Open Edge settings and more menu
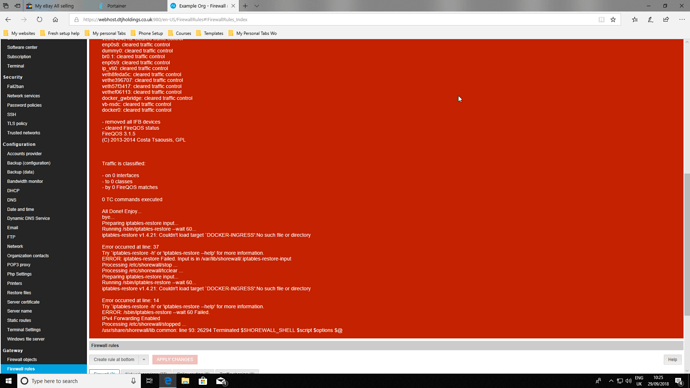 click(682, 19)
